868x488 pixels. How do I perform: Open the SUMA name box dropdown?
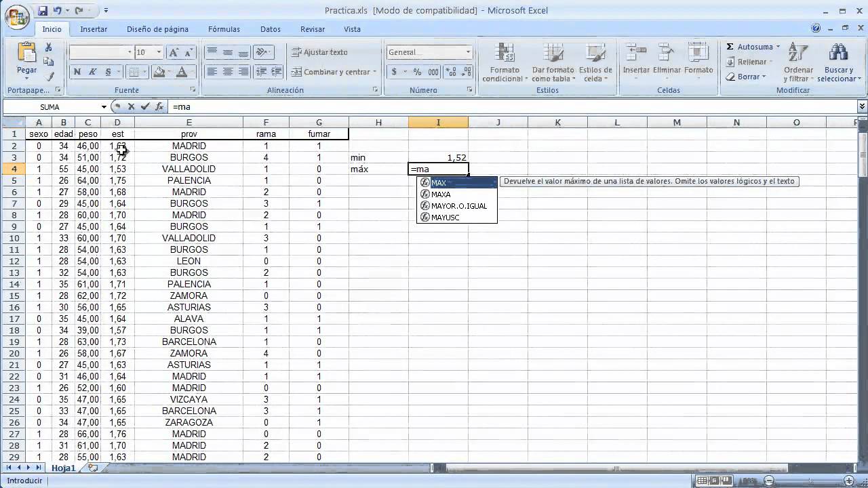pyautogui.click(x=104, y=106)
